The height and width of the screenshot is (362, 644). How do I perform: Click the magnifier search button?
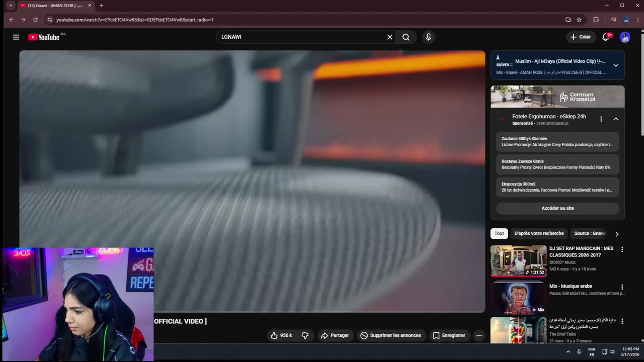point(406,37)
